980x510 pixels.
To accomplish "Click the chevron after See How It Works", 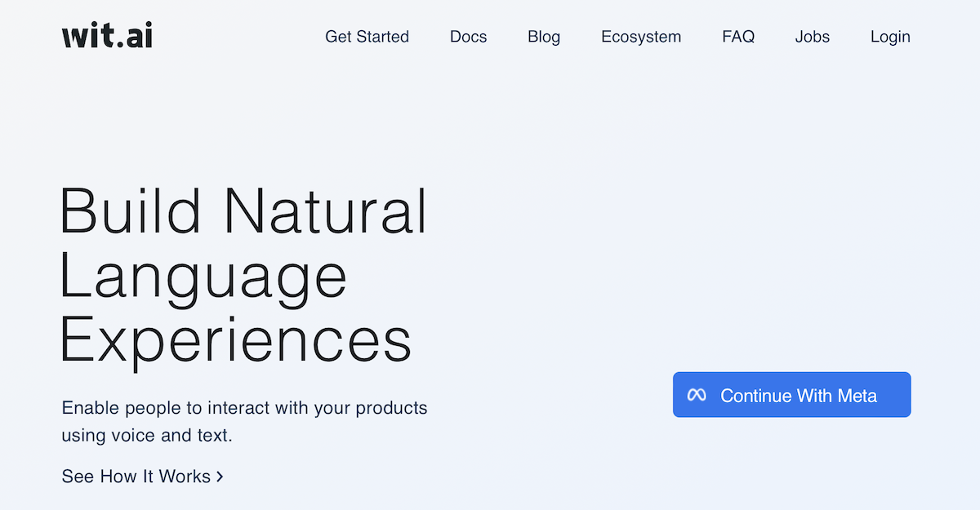I will tap(220, 477).
